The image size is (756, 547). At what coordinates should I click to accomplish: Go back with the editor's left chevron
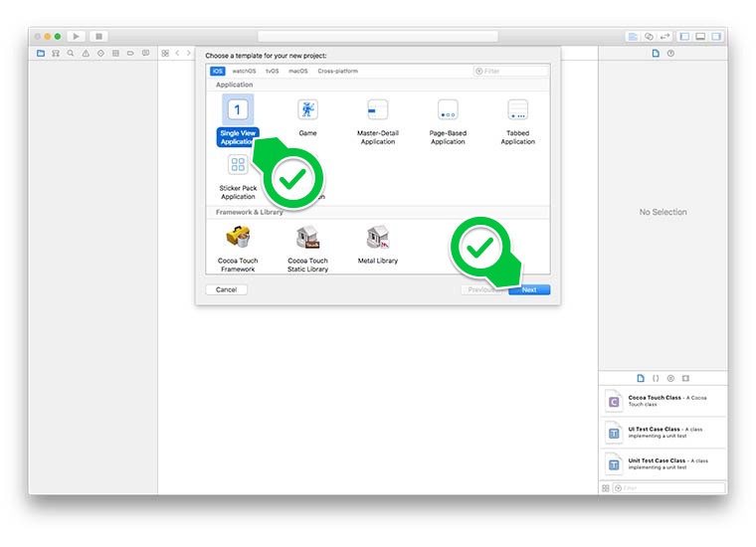click(x=177, y=53)
